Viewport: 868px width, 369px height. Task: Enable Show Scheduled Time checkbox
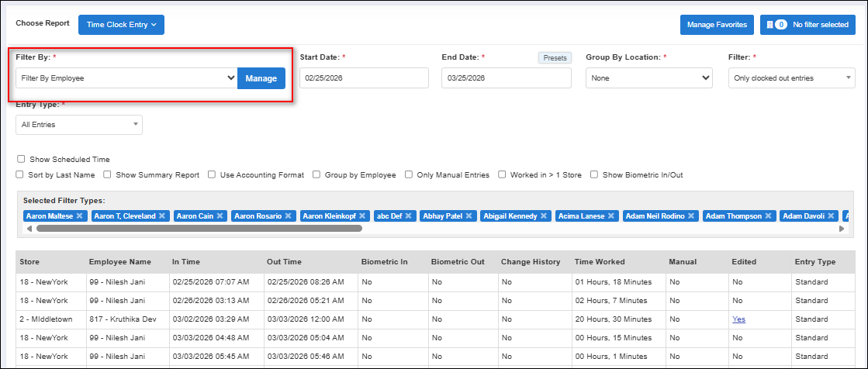(x=22, y=160)
